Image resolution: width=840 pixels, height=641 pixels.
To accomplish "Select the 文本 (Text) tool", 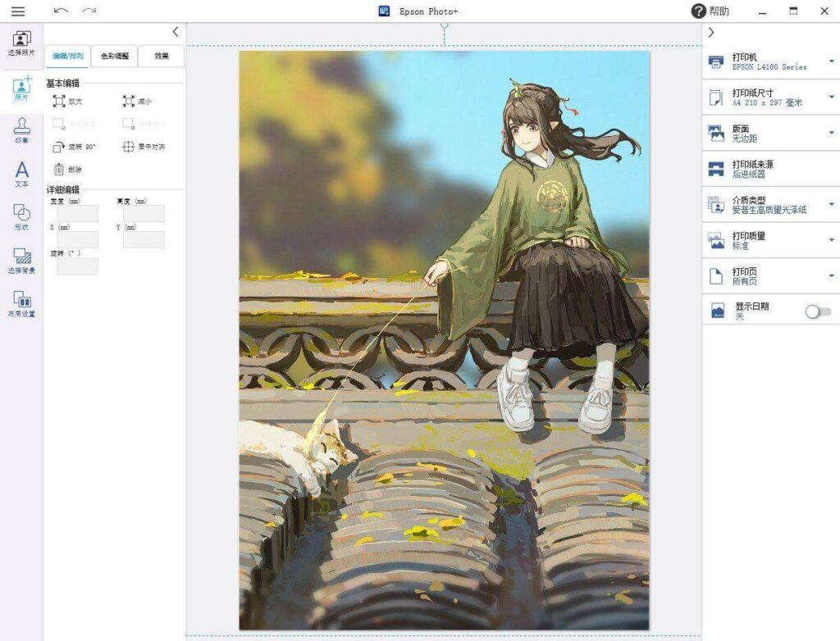I will pos(21,175).
